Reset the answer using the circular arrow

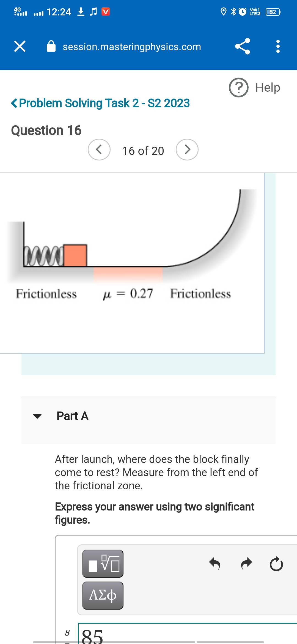[x=276, y=563]
